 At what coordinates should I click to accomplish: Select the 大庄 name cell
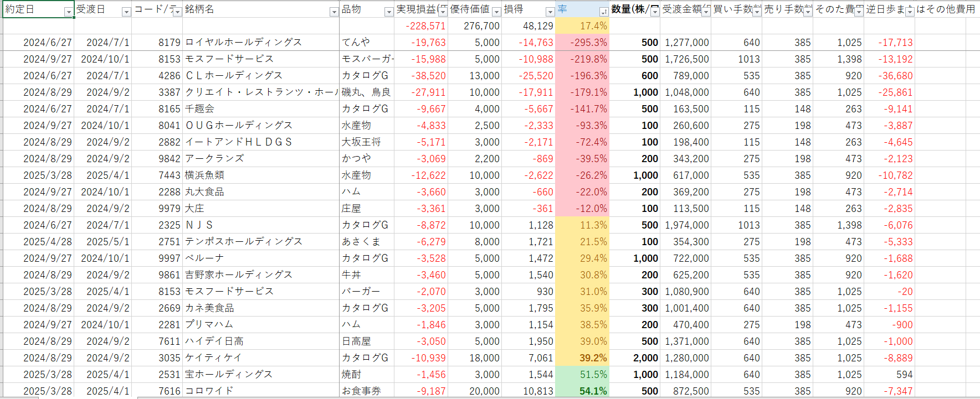point(261,209)
